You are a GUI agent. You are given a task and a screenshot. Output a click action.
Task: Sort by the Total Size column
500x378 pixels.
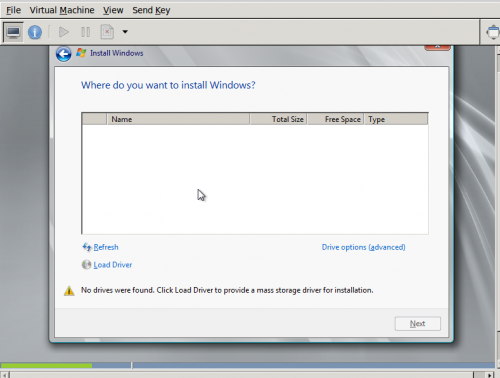[x=278, y=119]
